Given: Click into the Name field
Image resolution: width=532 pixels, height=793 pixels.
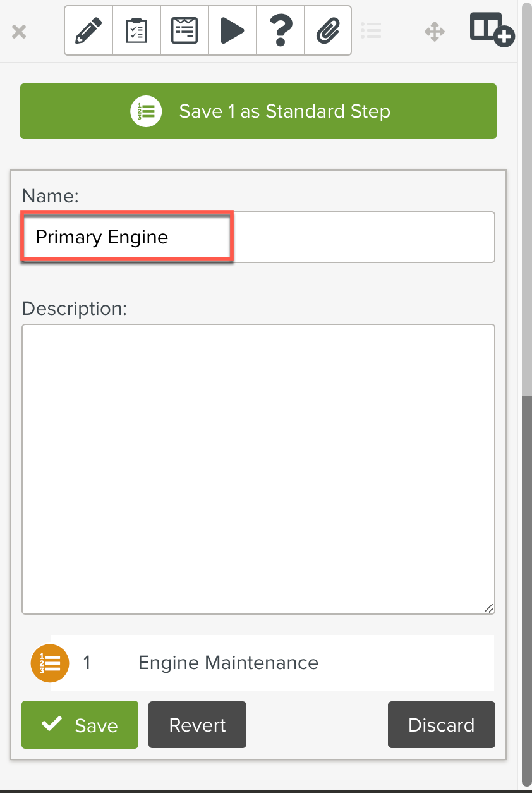Looking at the screenshot, I should click(258, 237).
